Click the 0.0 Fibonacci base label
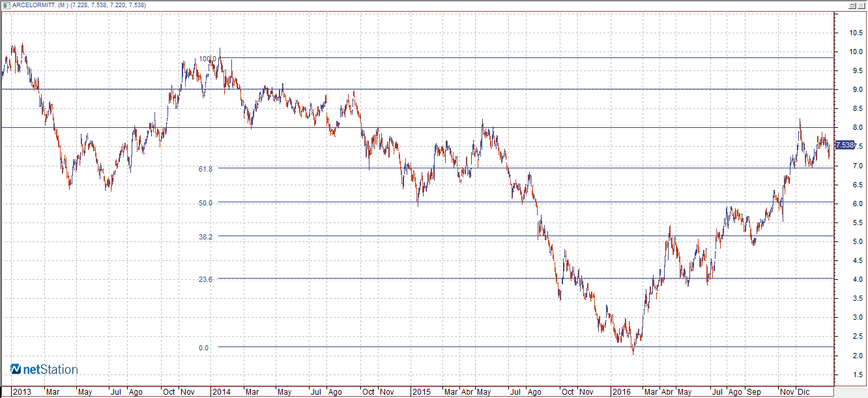Image resolution: width=868 pixels, height=398 pixels. pyautogui.click(x=204, y=348)
